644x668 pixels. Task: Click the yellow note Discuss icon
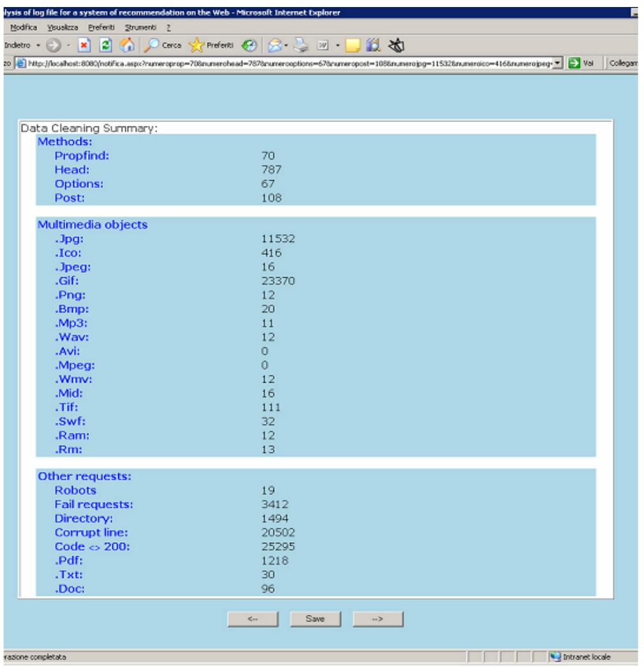click(x=353, y=45)
